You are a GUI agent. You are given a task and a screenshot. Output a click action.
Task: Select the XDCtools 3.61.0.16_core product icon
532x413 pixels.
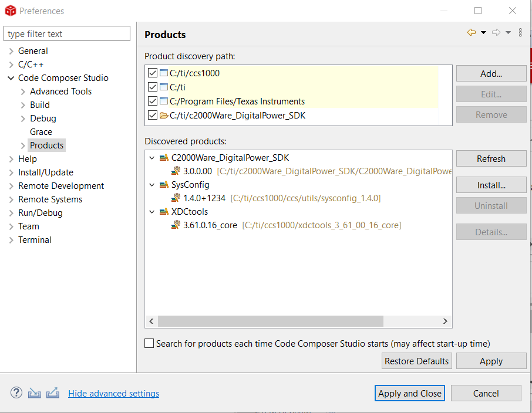tap(176, 225)
